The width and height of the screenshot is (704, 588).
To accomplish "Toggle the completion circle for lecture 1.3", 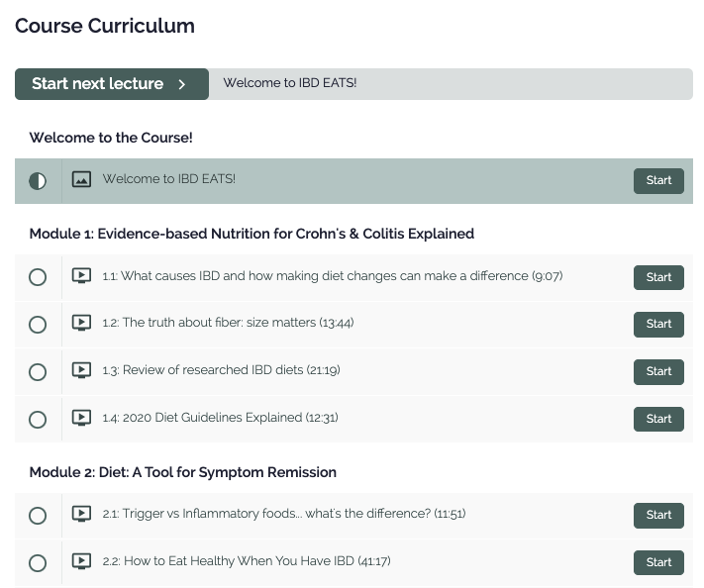I will click(38, 372).
